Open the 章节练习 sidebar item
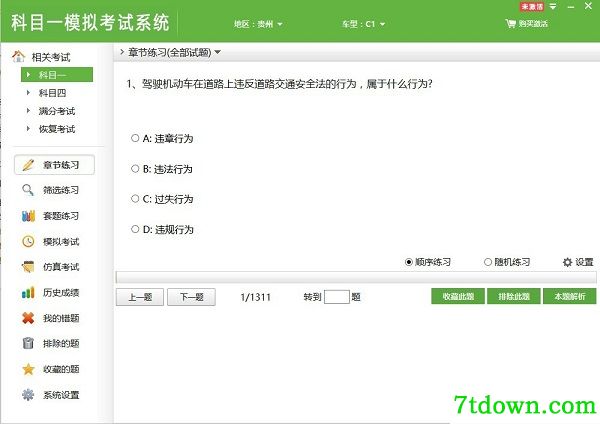Viewport: 600px width, 424px height. 54,165
